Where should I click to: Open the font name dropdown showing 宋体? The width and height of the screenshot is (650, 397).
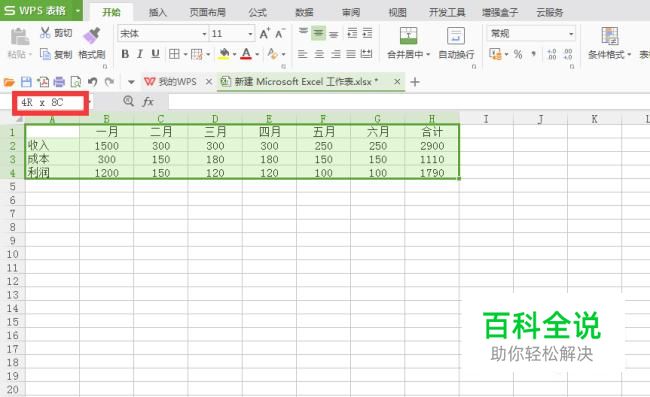click(x=162, y=34)
